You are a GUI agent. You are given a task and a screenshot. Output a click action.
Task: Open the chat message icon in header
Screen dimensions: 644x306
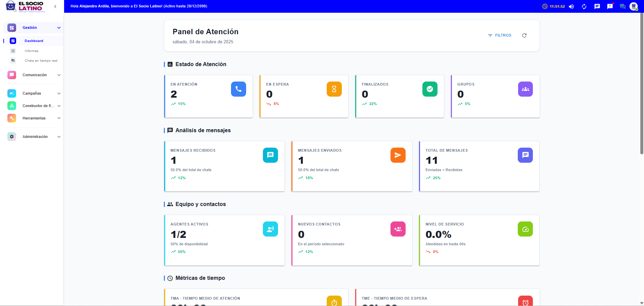click(597, 6)
